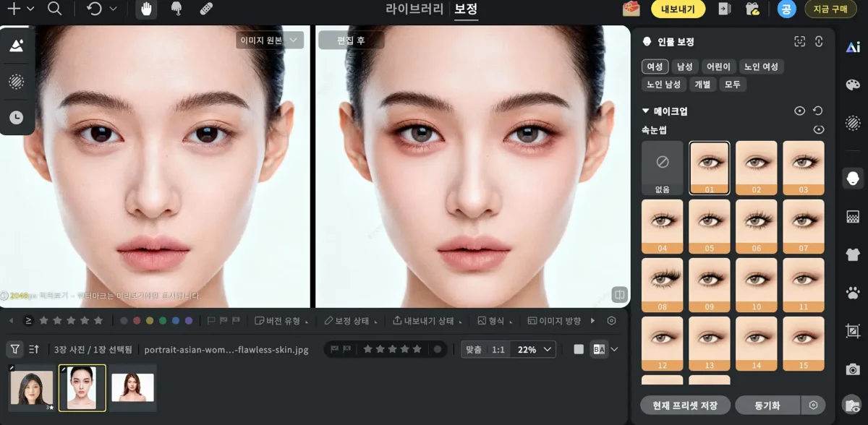This screenshot has width=868, height=425.
Task: Open the 내보내기 상태 filter dropdown
Action: 427,320
